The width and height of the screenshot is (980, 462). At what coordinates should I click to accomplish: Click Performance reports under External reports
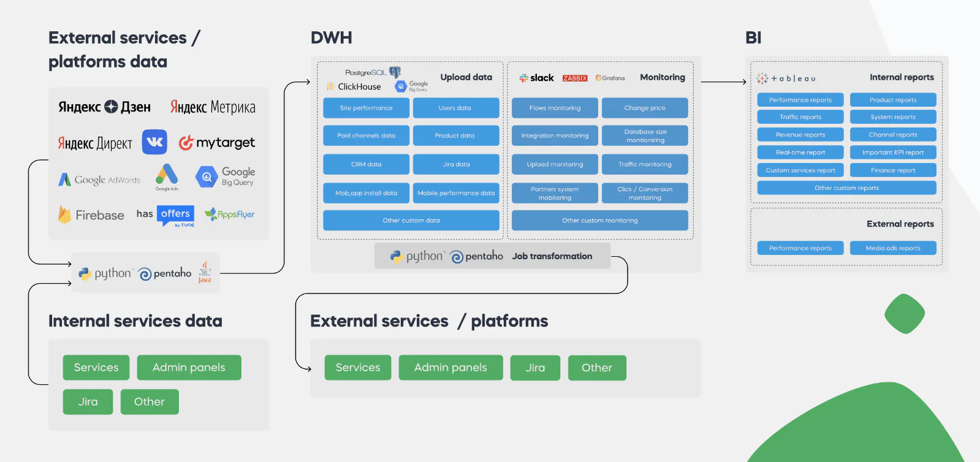point(800,248)
